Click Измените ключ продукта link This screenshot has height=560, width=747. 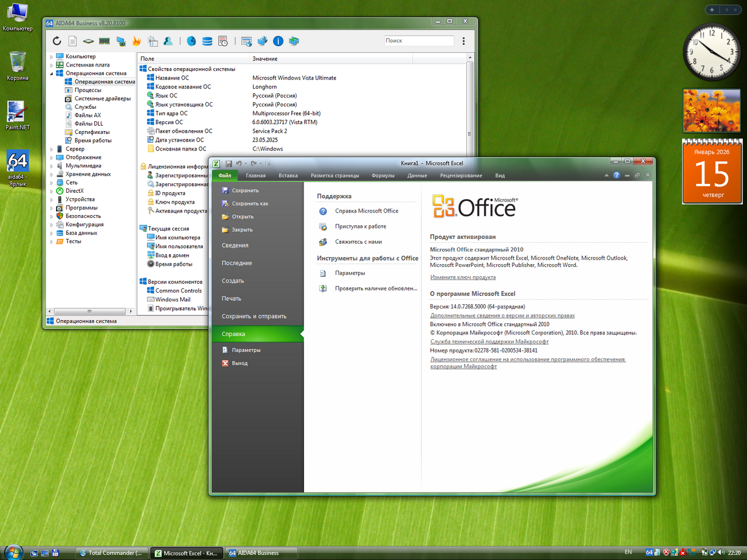tap(463, 277)
